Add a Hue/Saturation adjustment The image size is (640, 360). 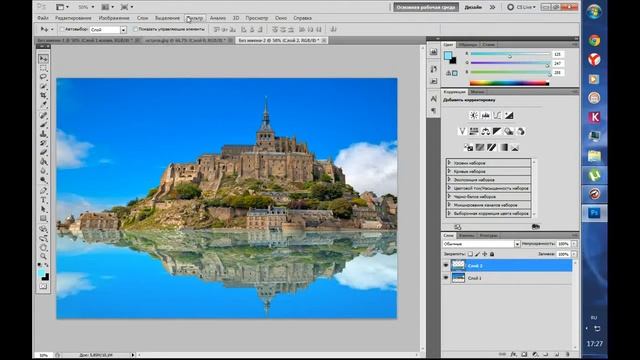point(473,131)
